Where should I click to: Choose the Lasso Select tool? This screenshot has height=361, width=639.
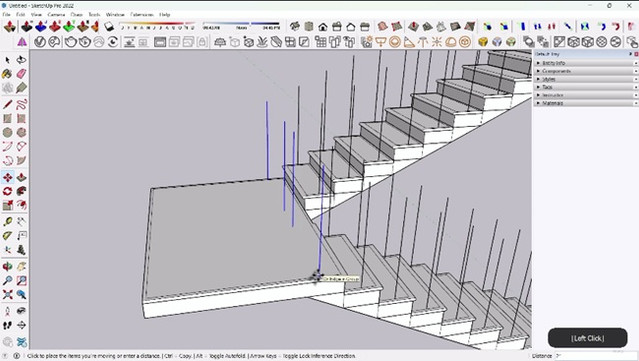[21, 60]
